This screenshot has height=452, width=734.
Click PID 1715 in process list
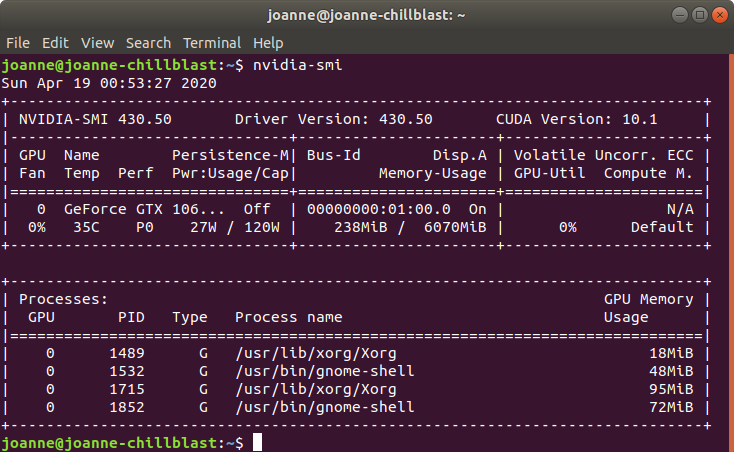point(127,389)
